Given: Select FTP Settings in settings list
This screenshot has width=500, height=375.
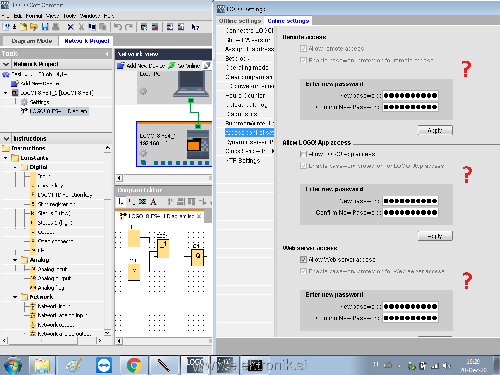Looking at the screenshot, I should pos(243,161).
